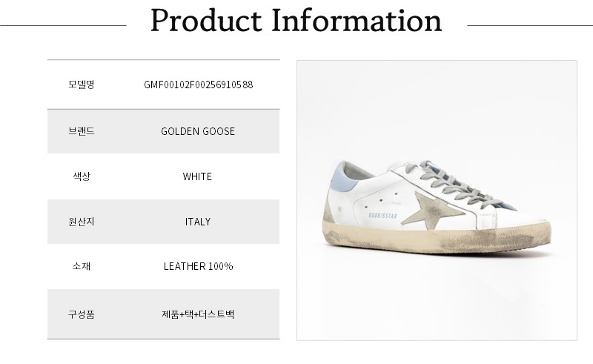Click the 소재 row label
Viewport: 593px width, 364px height.
(x=81, y=266)
